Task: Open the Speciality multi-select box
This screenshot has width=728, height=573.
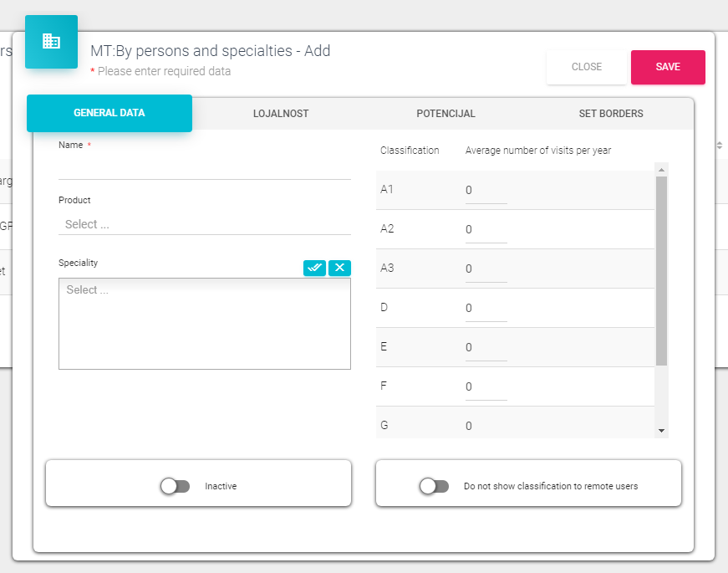Action: [x=204, y=323]
